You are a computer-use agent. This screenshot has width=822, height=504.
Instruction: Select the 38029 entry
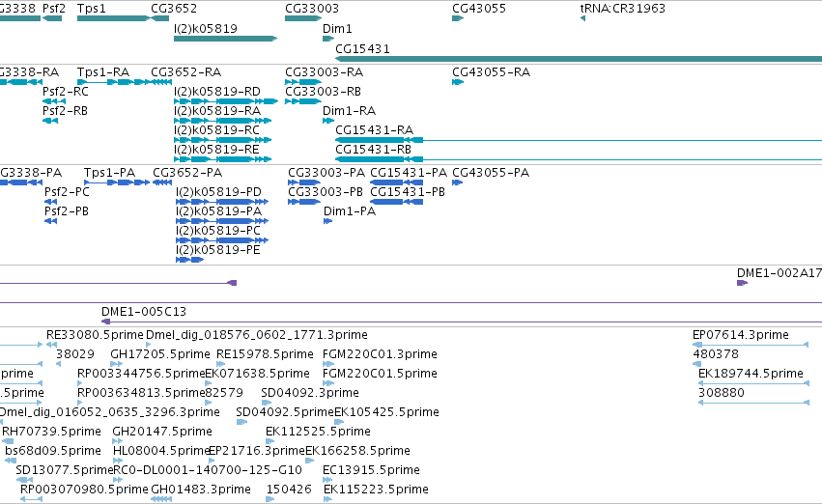point(58,364)
